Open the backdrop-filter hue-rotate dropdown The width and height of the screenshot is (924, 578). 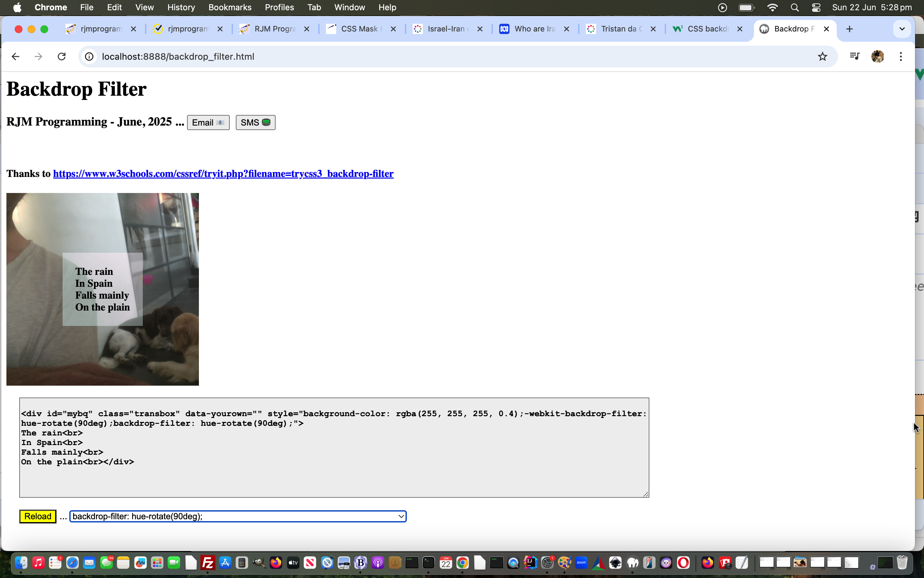238,516
